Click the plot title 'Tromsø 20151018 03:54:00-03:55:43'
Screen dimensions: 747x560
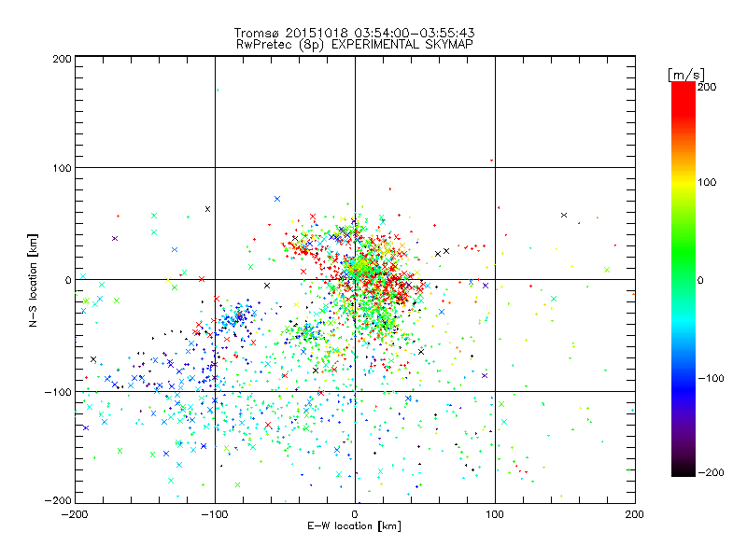pyautogui.click(x=354, y=33)
